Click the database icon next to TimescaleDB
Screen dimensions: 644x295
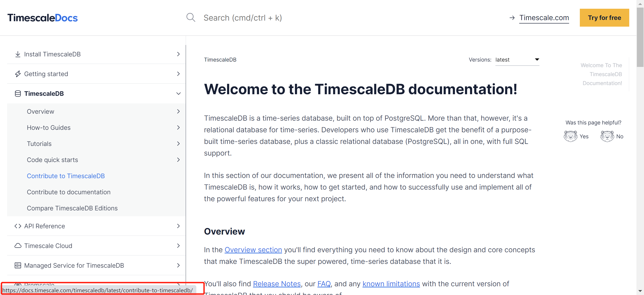click(x=18, y=93)
